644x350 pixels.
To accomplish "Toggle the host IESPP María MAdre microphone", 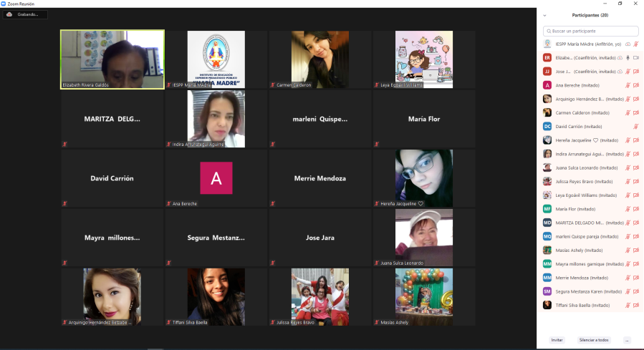I will pyautogui.click(x=635, y=44).
